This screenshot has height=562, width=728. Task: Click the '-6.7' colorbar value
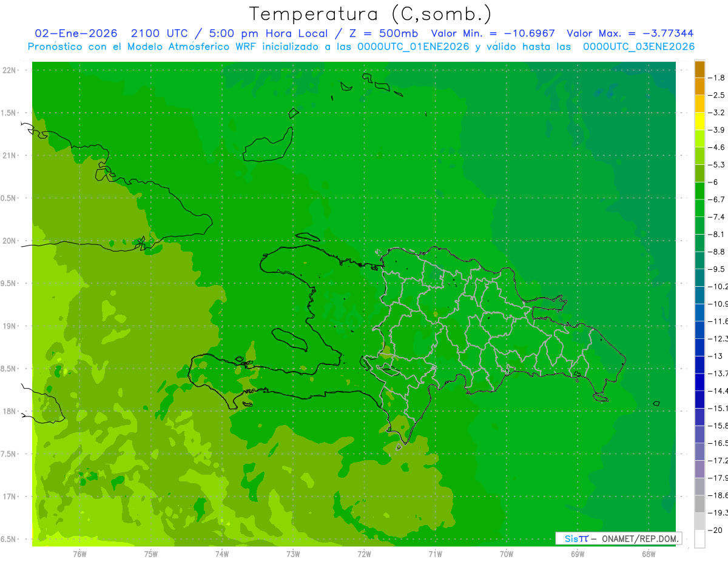716,199
